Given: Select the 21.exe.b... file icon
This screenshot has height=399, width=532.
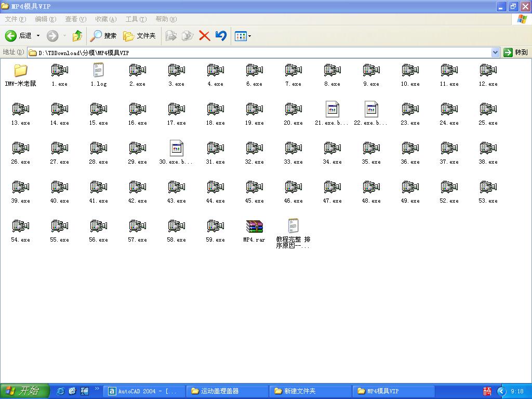Looking at the screenshot, I should tap(332, 109).
